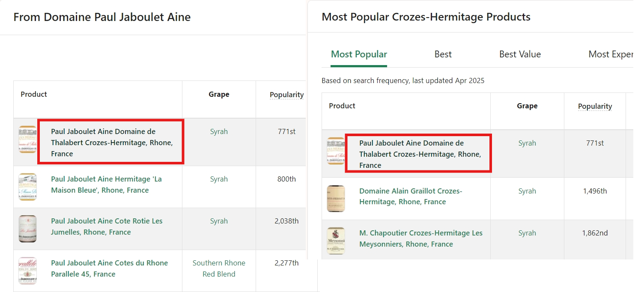Image resolution: width=644 pixels, height=292 pixels.
Task: Click Thalabert bottle thumbnail in Jaboulet Aine table
Action: click(27, 140)
